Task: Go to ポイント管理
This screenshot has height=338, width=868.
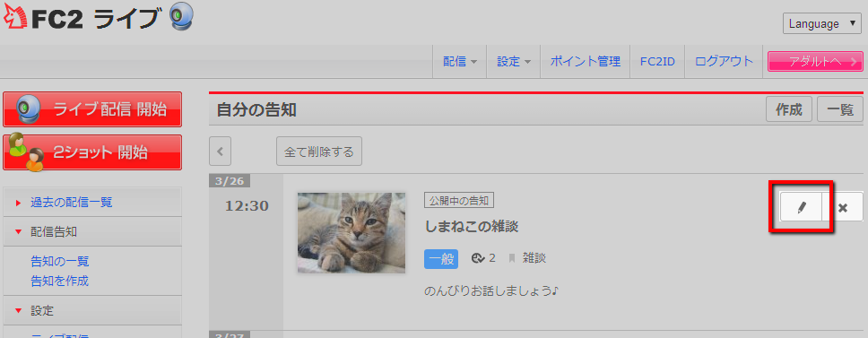Action: click(x=586, y=61)
